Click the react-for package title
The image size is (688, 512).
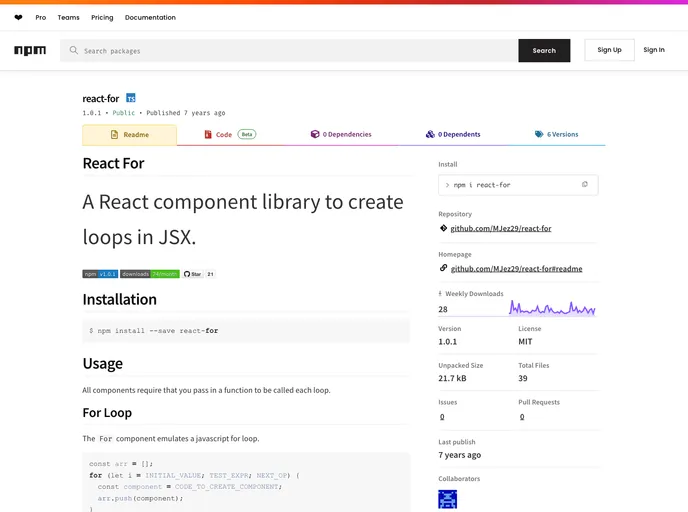tap(100, 98)
